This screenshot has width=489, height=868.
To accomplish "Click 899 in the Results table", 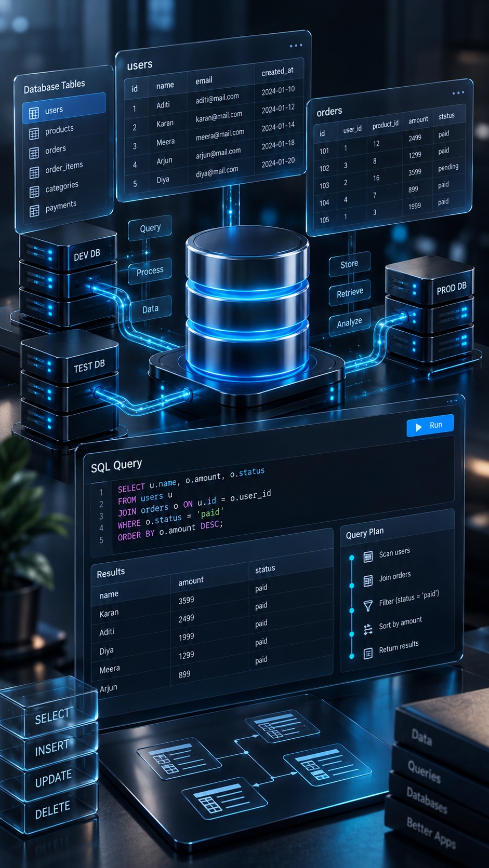I will 184,674.
